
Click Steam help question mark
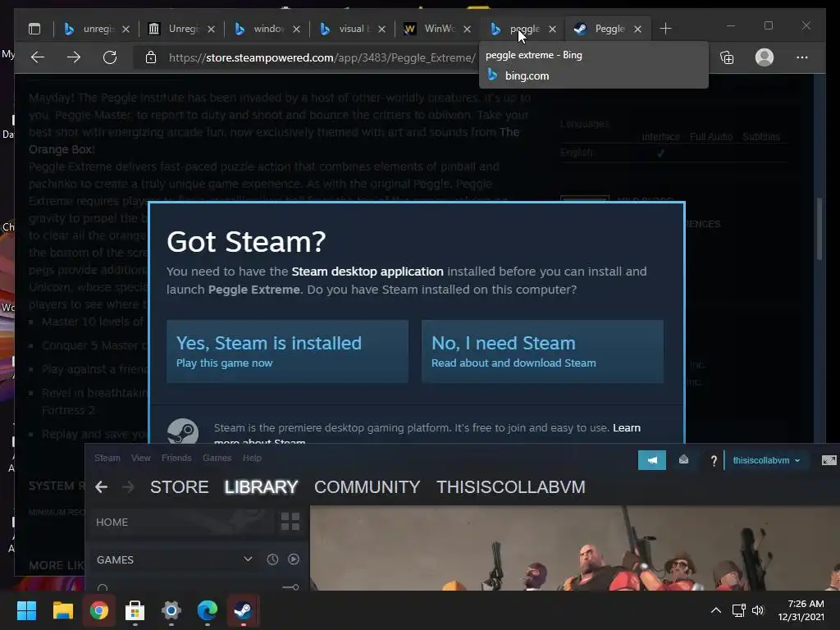pyautogui.click(x=714, y=461)
